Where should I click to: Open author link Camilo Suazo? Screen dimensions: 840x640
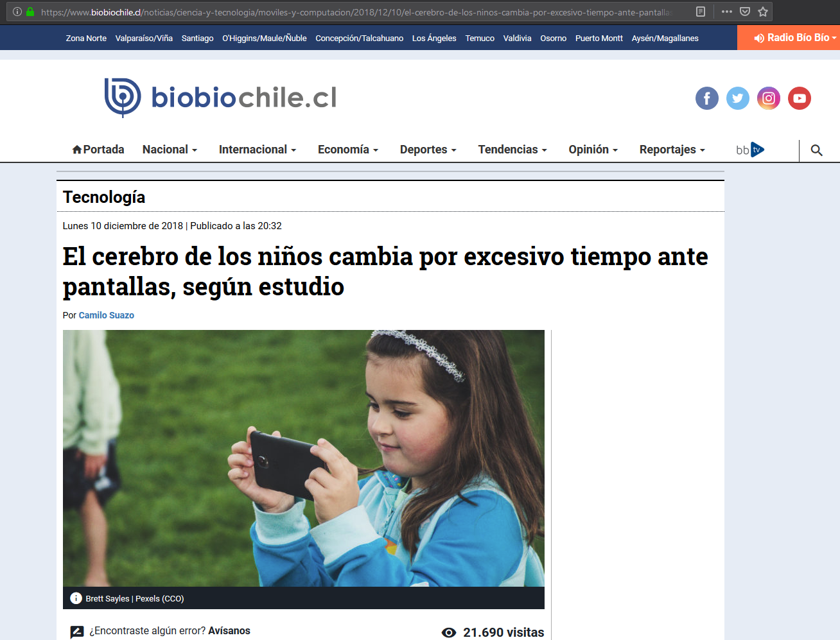(x=107, y=315)
